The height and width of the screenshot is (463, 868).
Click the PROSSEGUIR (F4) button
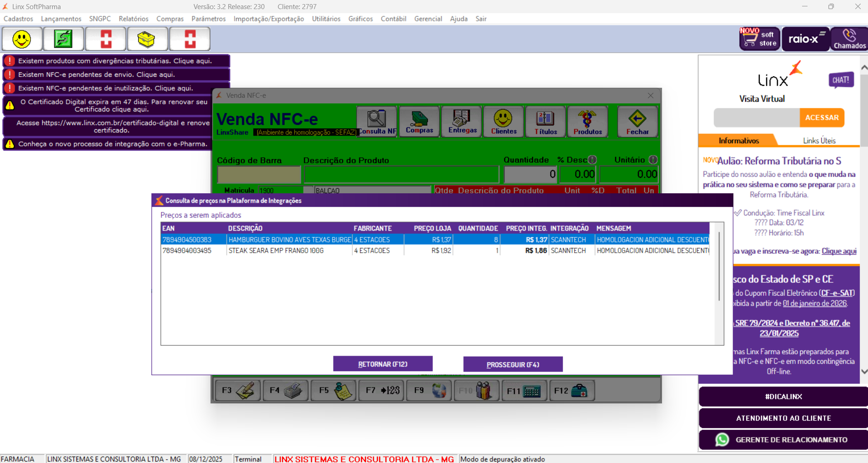(x=513, y=364)
